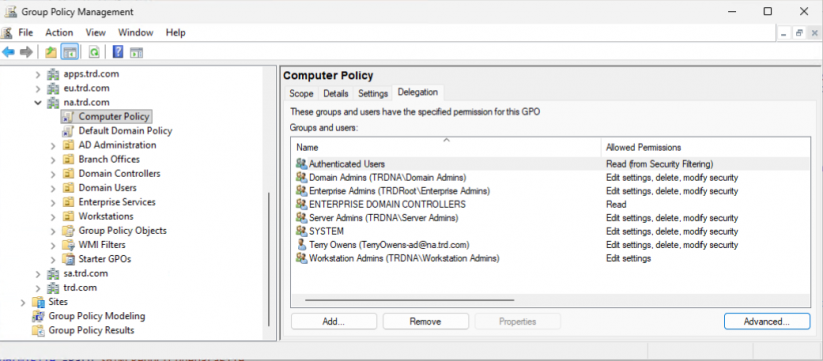Expand the Domain Controllers OU
The height and width of the screenshot is (361, 823).
pos(53,174)
